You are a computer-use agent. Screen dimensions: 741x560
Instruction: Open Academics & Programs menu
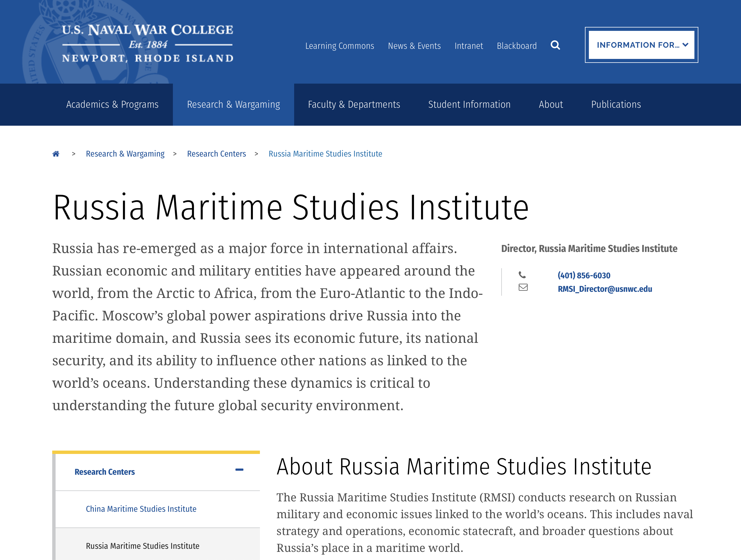(112, 104)
